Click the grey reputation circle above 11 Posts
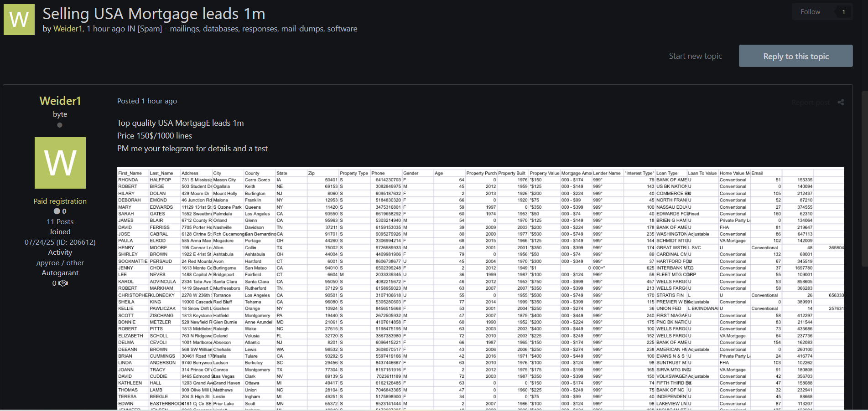This screenshot has width=868, height=411. tap(57, 211)
